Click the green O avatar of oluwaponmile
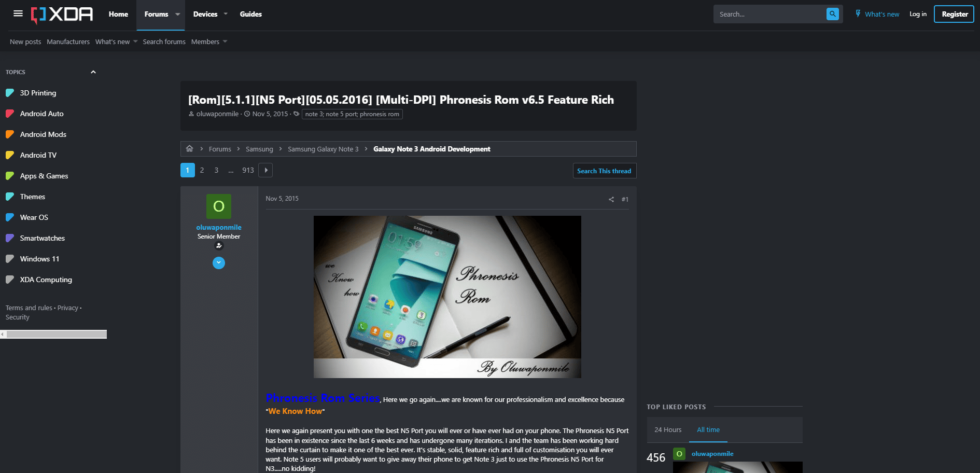980x473 pixels. coord(219,206)
